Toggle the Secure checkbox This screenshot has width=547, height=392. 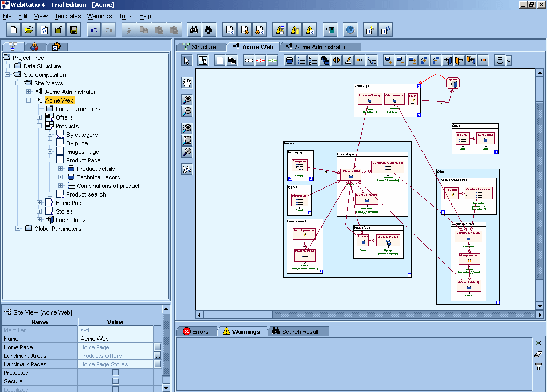(x=115, y=381)
